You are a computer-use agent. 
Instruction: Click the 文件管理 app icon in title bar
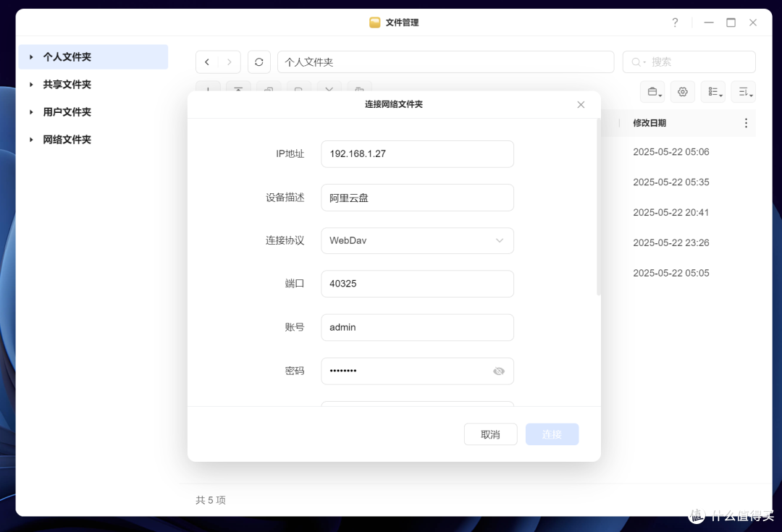(x=374, y=22)
